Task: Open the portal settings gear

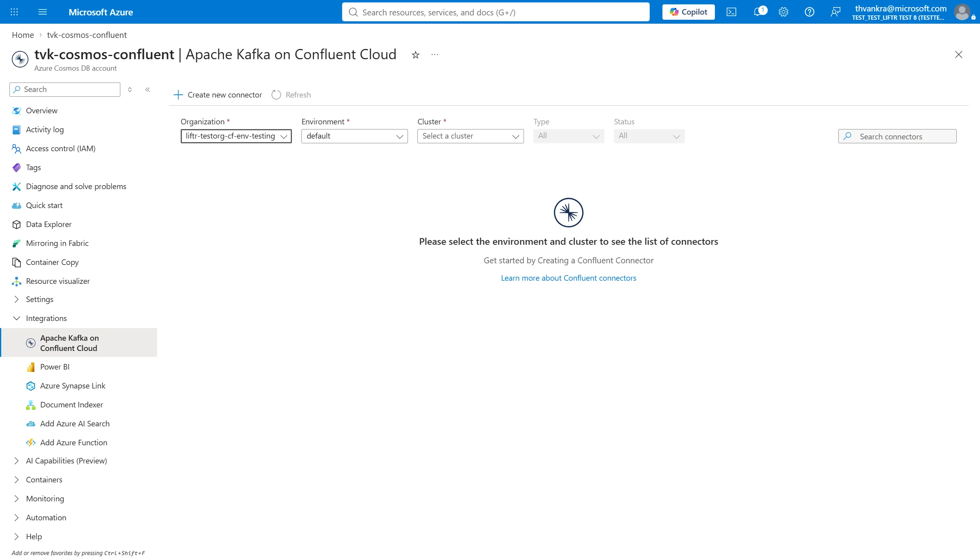Action: (x=784, y=12)
